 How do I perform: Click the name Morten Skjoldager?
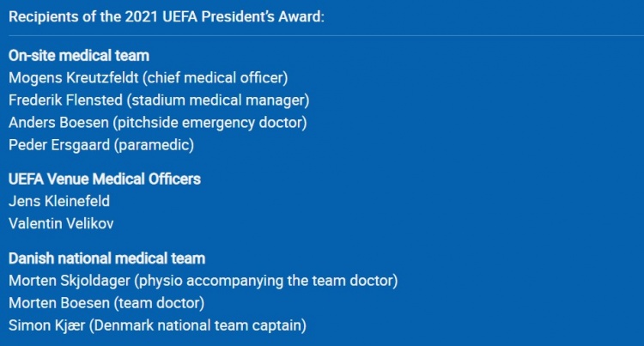click(x=70, y=281)
